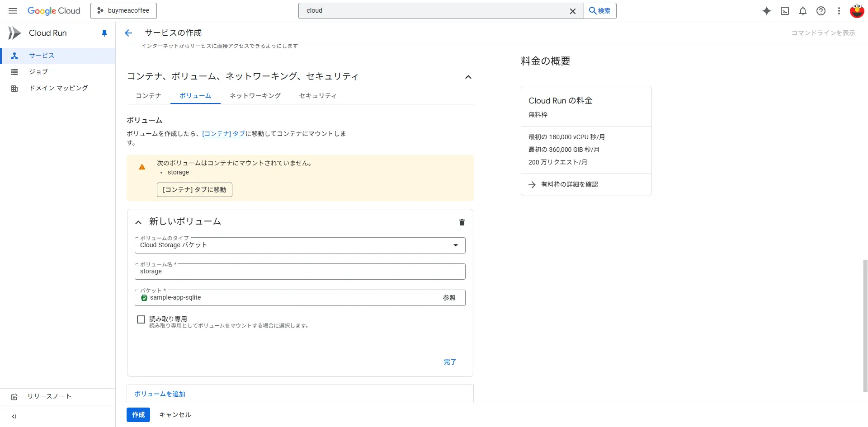Image resolution: width=868 pixels, height=427 pixels.
Task: Click the ボリューム名 input field
Action: point(300,272)
